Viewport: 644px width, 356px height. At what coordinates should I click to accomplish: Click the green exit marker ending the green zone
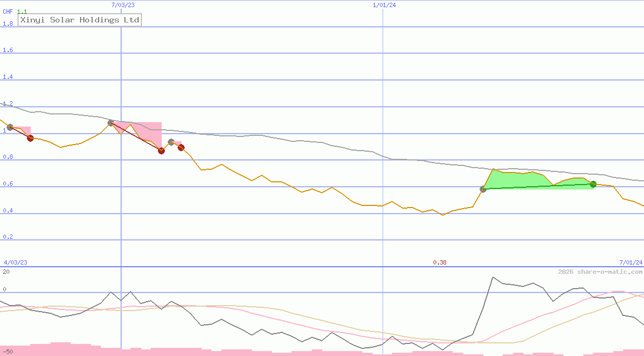point(592,185)
